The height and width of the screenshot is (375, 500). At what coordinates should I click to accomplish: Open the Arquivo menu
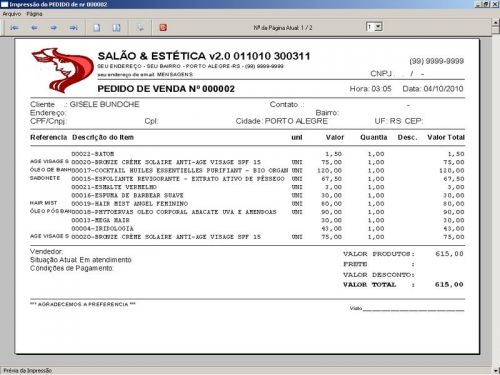coord(12,14)
